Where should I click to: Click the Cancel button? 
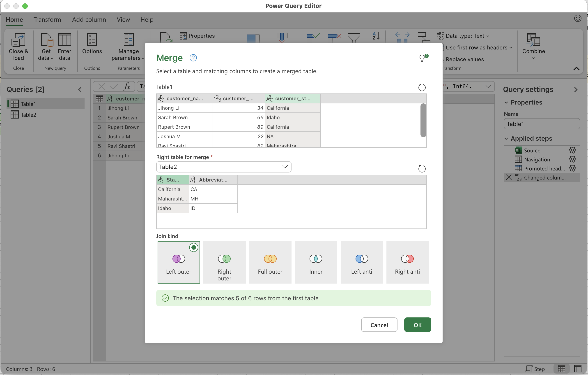[x=379, y=325]
